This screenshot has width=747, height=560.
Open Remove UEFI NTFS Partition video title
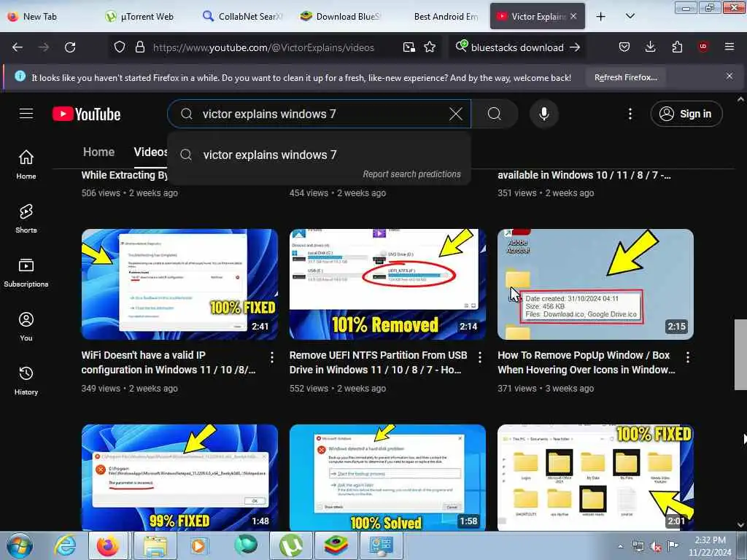point(379,362)
